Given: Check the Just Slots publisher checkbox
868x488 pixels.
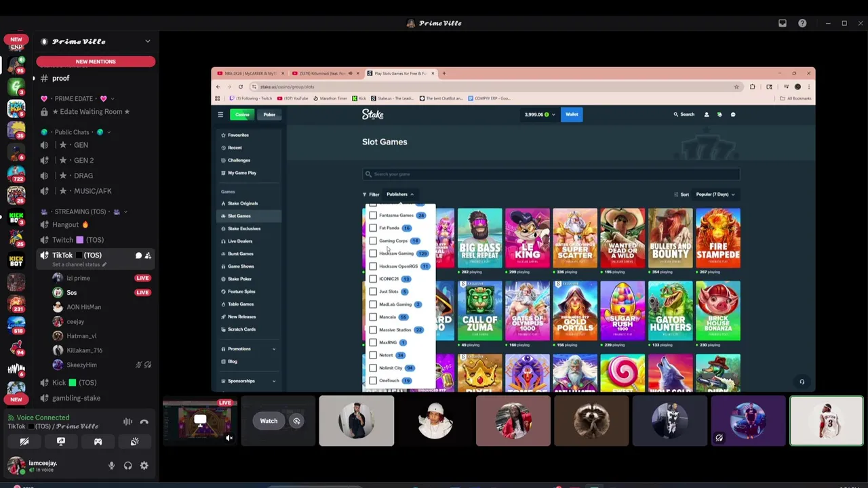Looking at the screenshot, I should click(x=373, y=291).
